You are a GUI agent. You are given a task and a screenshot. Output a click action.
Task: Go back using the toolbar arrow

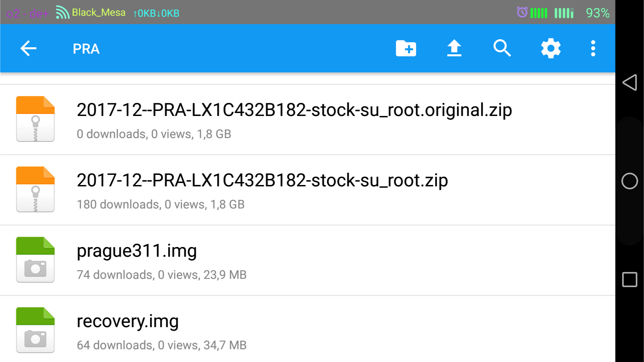(x=29, y=49)
